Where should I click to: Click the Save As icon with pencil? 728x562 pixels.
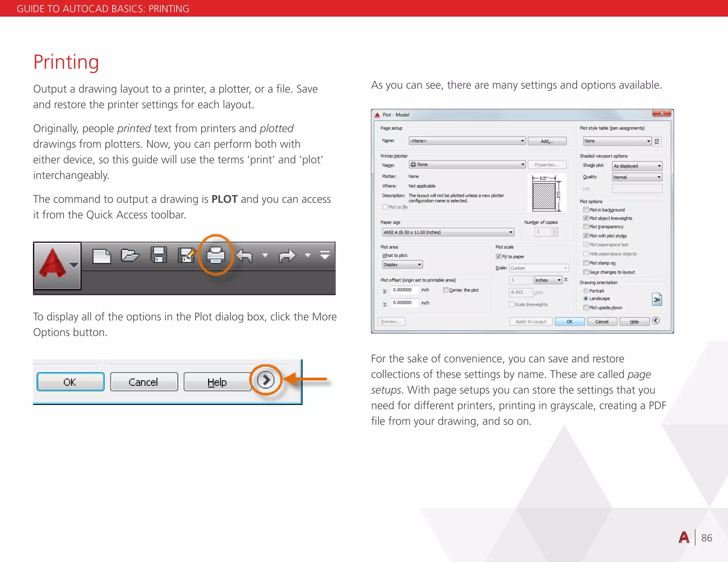click(187, 255)
